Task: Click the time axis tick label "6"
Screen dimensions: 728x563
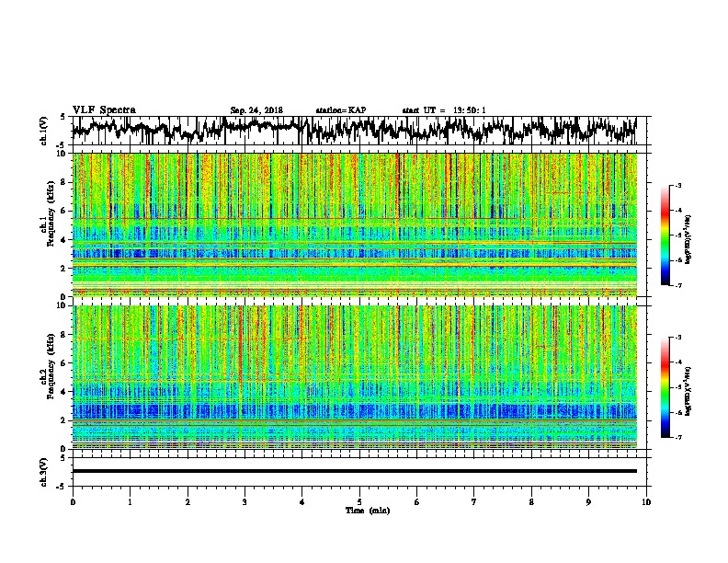Action: [x=416, y=502]
